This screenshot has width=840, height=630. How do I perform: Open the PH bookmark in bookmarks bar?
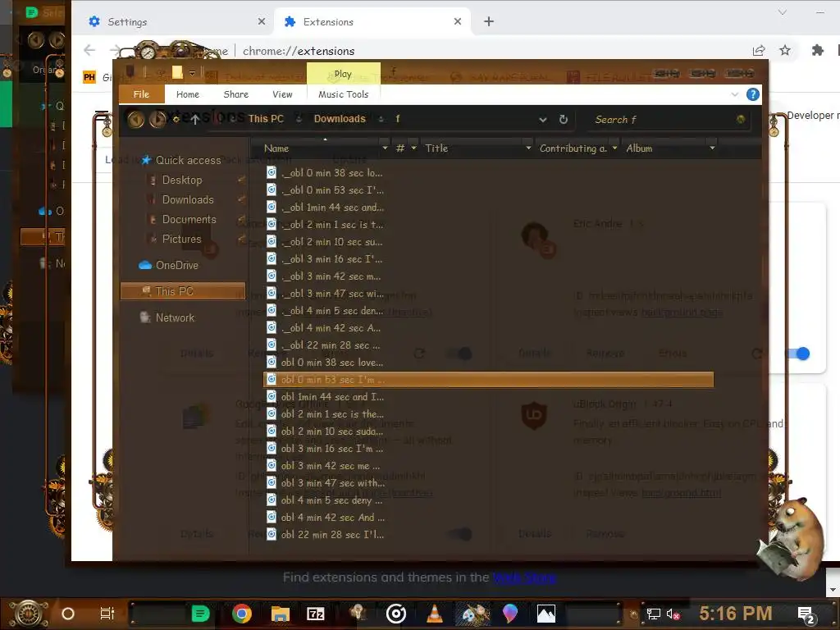89,77
